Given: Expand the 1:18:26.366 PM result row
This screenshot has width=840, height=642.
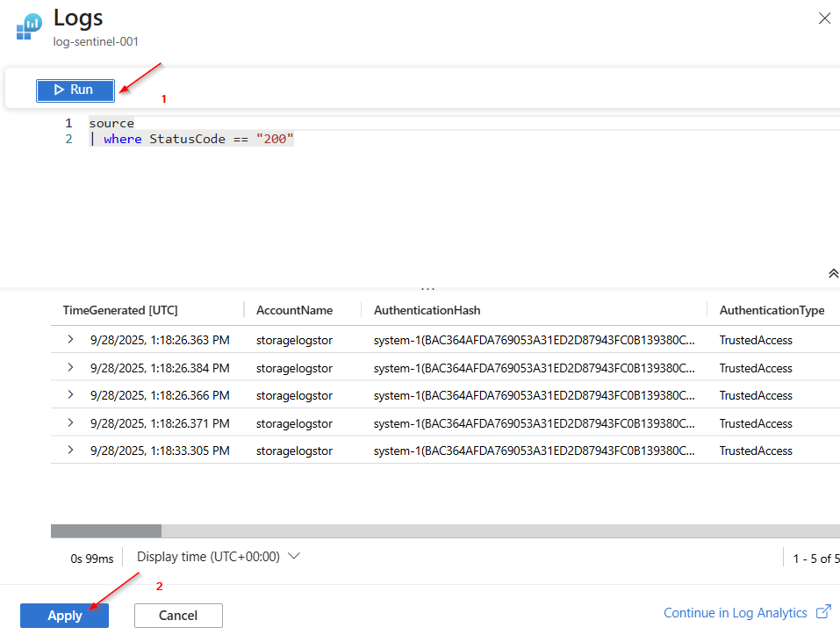Looking at the screenshot, I should click(x=70, y=395).
